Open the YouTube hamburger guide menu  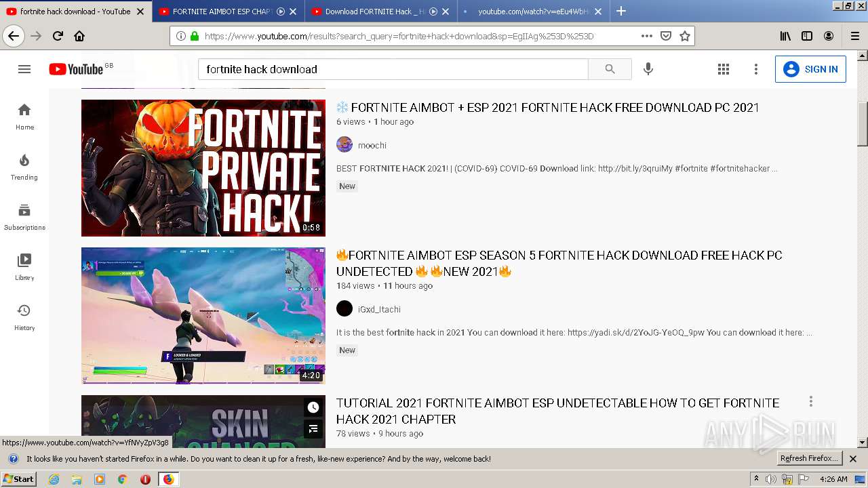[24, 69]
